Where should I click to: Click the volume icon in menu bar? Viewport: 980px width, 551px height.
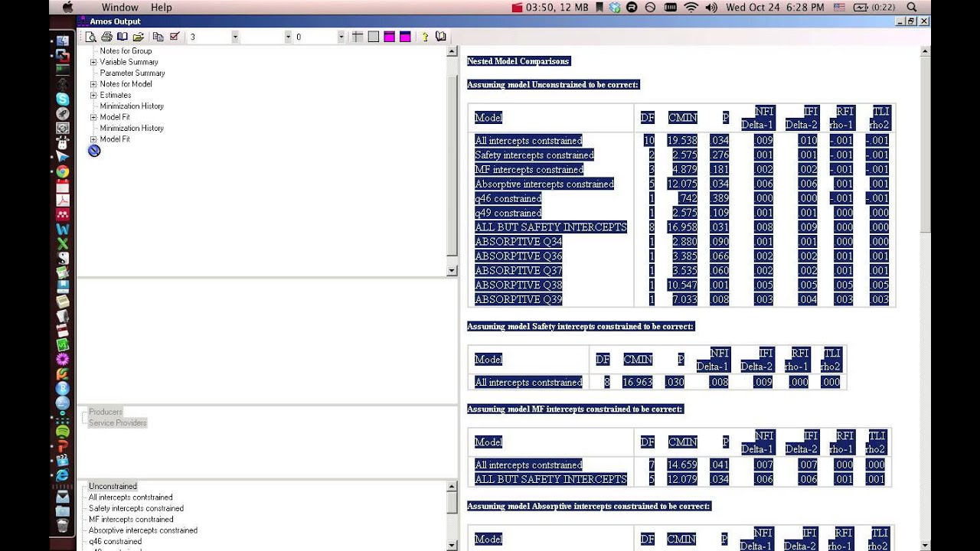tap(711, 7)
